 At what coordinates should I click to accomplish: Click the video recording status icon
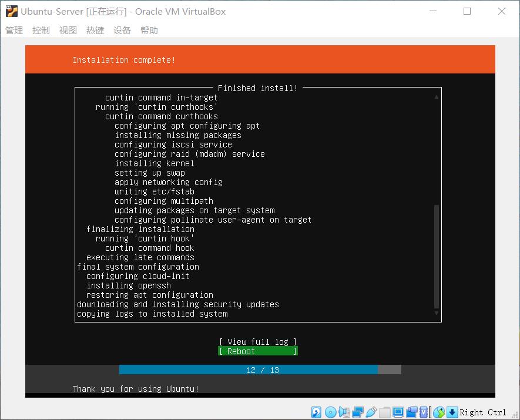point(411,412)
